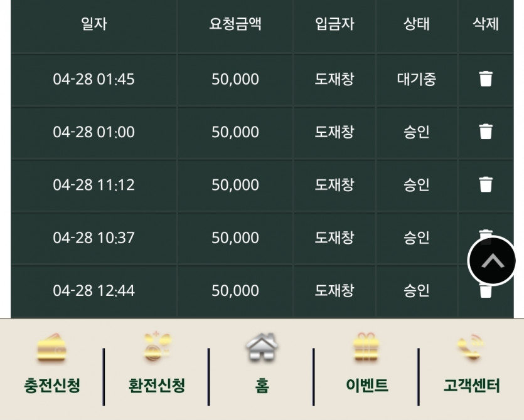Go to home via house icon
The image size is (524, 420).
pyautogui.click(x=262, y=347)
